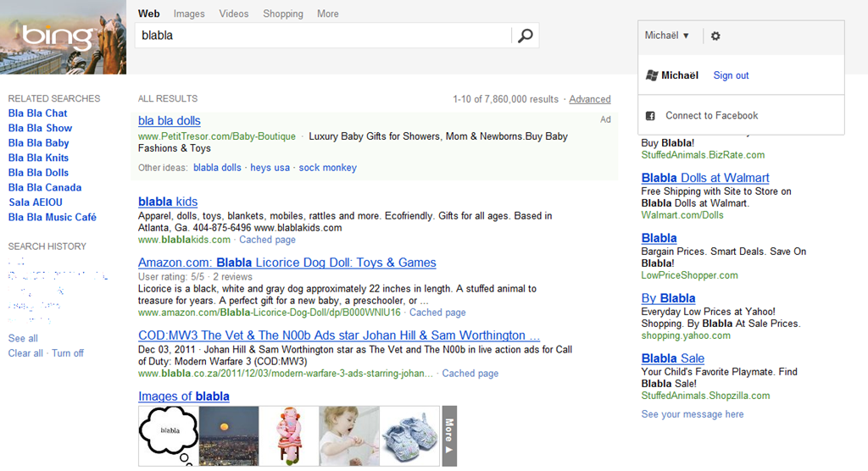Expand the Michaël account dropdown
The width and height of the screenshot is (868, 471).
point(666,36)
